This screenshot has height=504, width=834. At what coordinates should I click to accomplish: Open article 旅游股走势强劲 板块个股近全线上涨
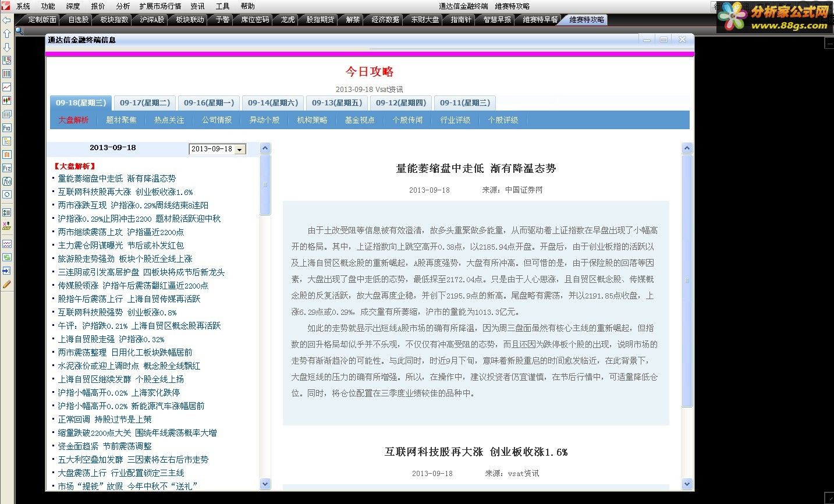[x=125, y=259]
